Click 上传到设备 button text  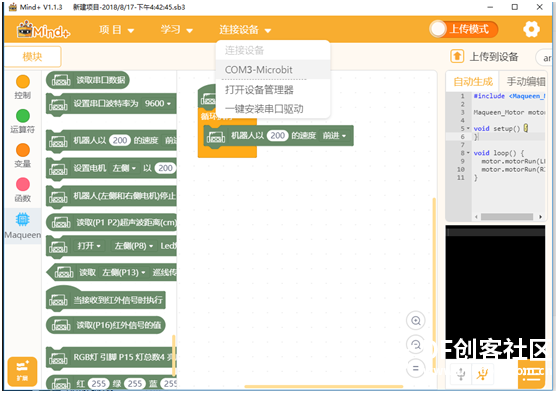(494, 57)
